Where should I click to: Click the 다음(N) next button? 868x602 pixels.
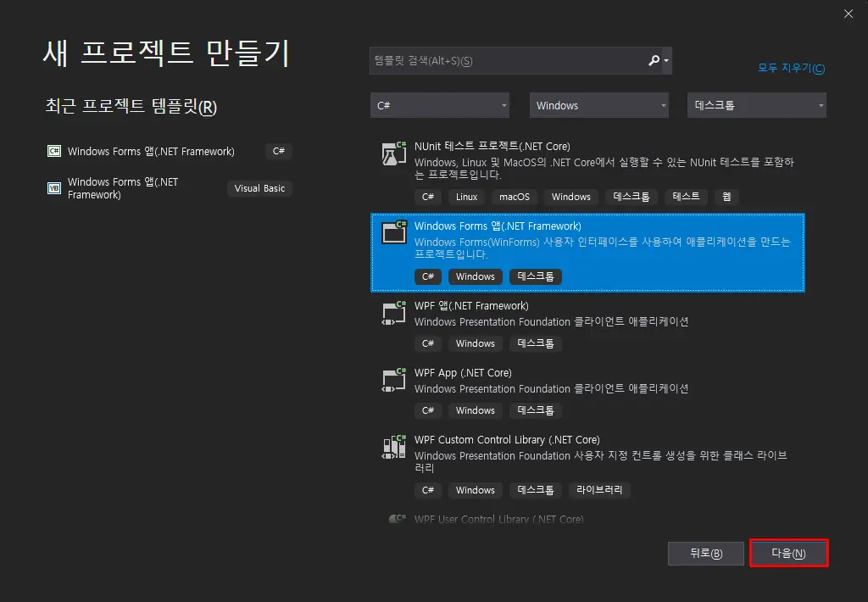(x=789, y=554)
